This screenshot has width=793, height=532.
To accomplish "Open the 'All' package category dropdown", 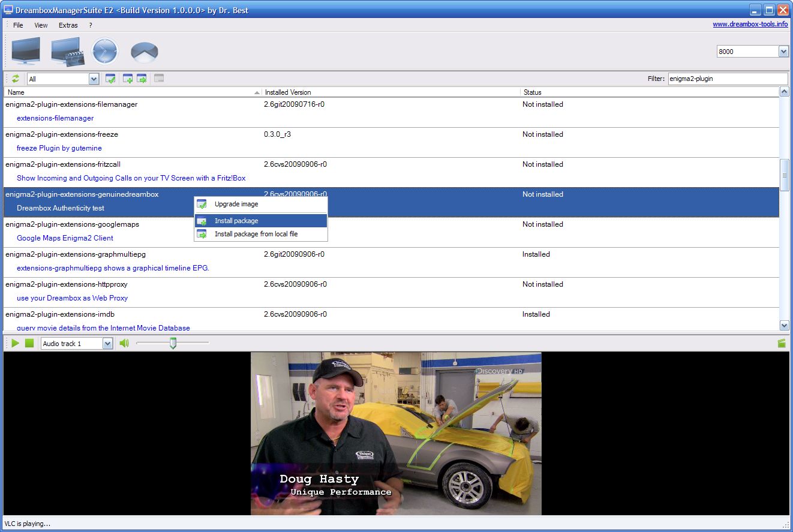I will (94, 79).
